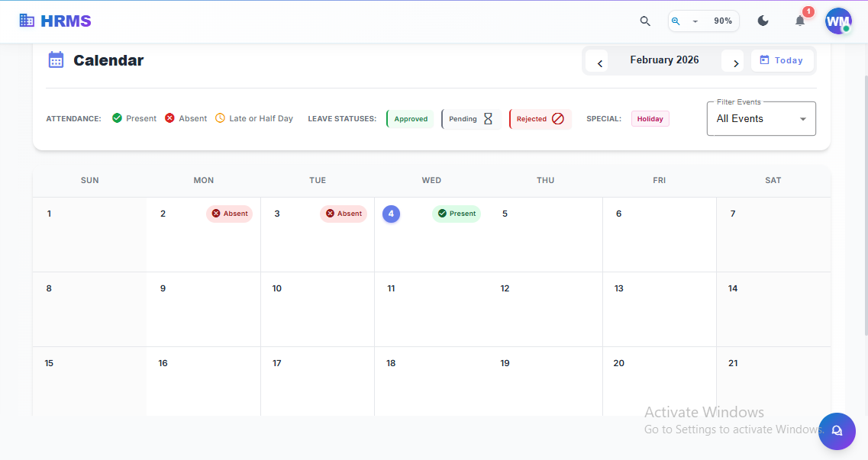
Task: Click the SUN column header
Action: pos(89,180)
